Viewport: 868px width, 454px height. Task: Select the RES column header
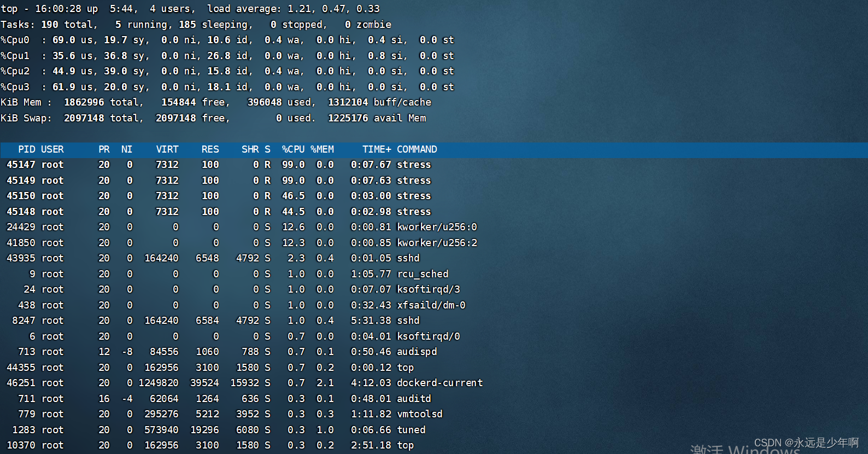[x=210, y=149]
